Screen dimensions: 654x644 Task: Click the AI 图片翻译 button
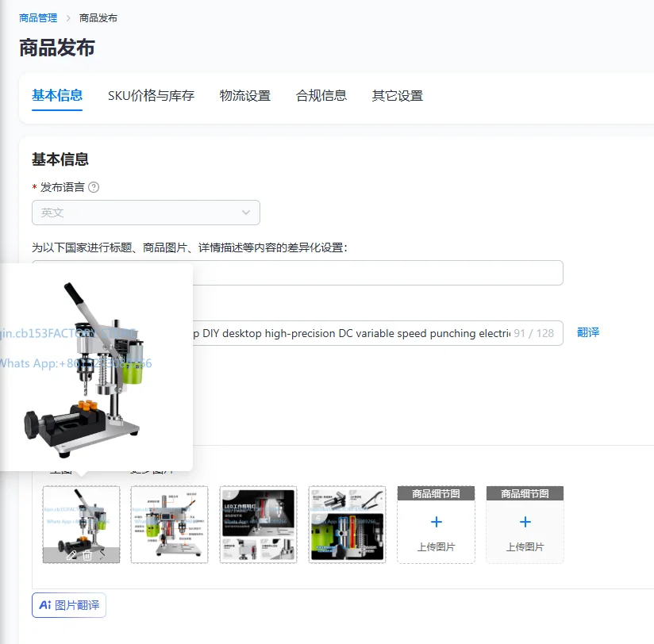[69, 605]
